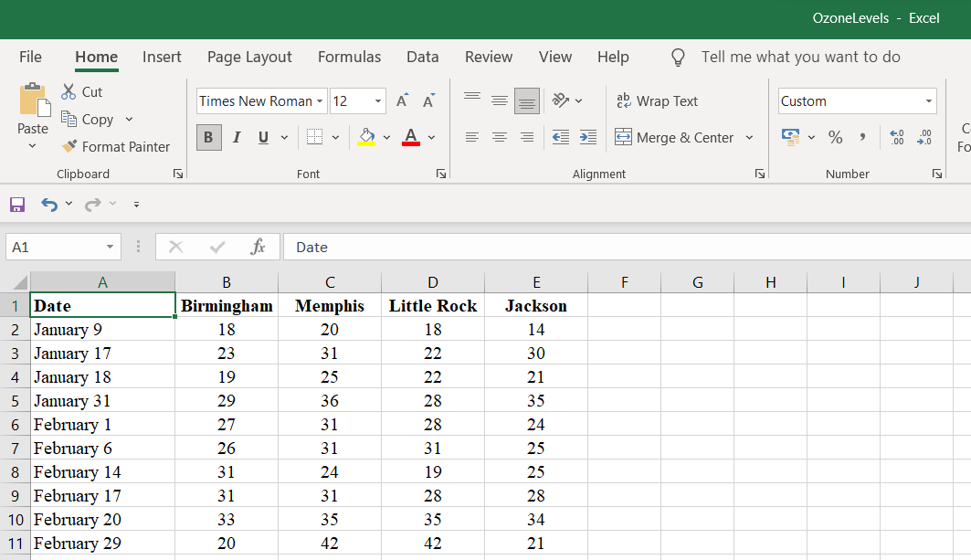Viewport: 971px width, 560px height.
Task: Copy selection using Copy icon
Action: click(x=69, y=119)
